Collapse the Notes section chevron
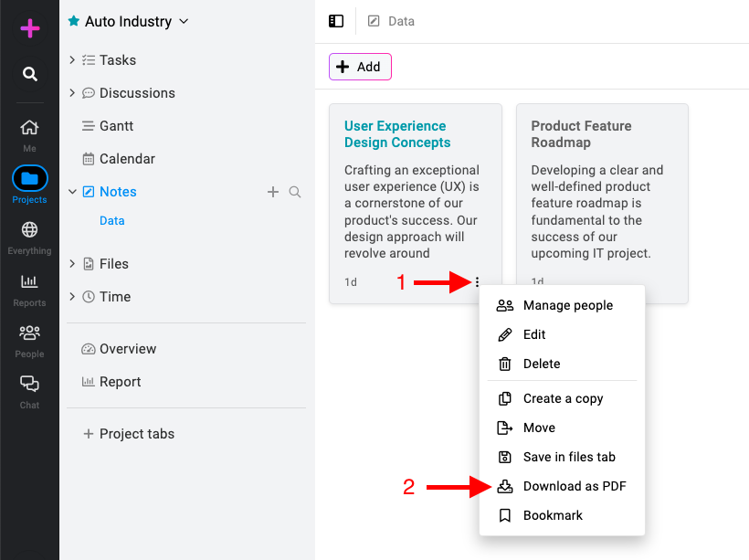749x560 pixels. [72, 192]
